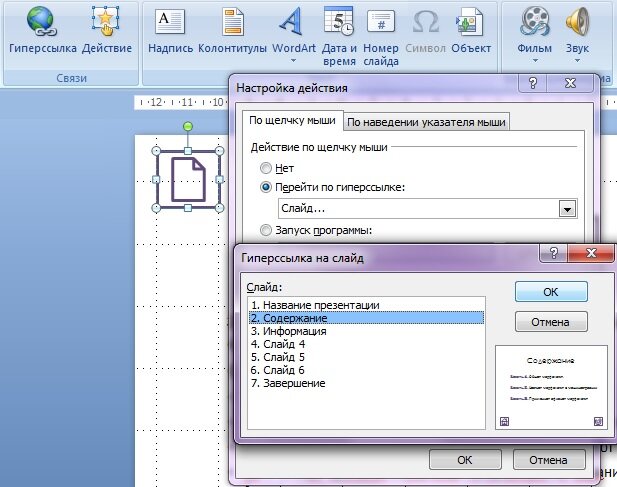Click help button in Настройка действия dialog

533,83
